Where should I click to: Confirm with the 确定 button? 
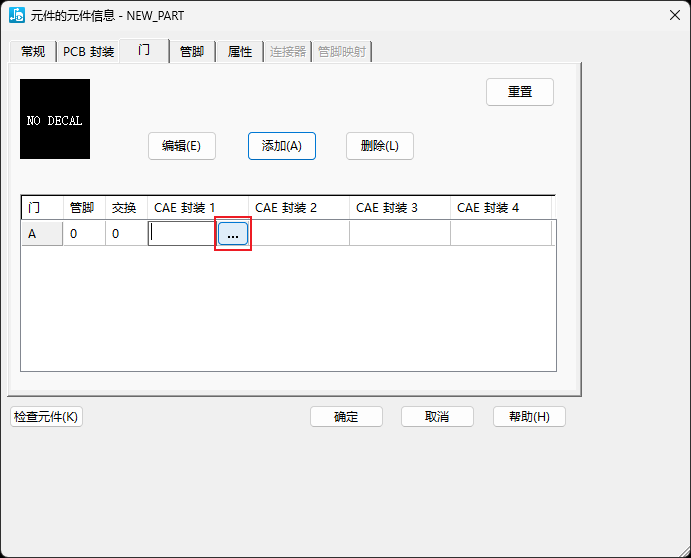[346, 417]
